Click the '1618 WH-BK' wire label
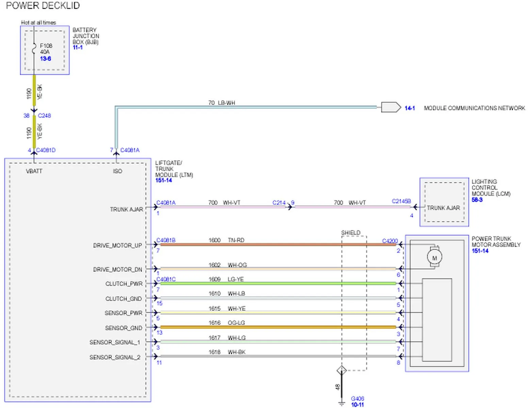This screenshot has width=532, height=408. point(227,352)
